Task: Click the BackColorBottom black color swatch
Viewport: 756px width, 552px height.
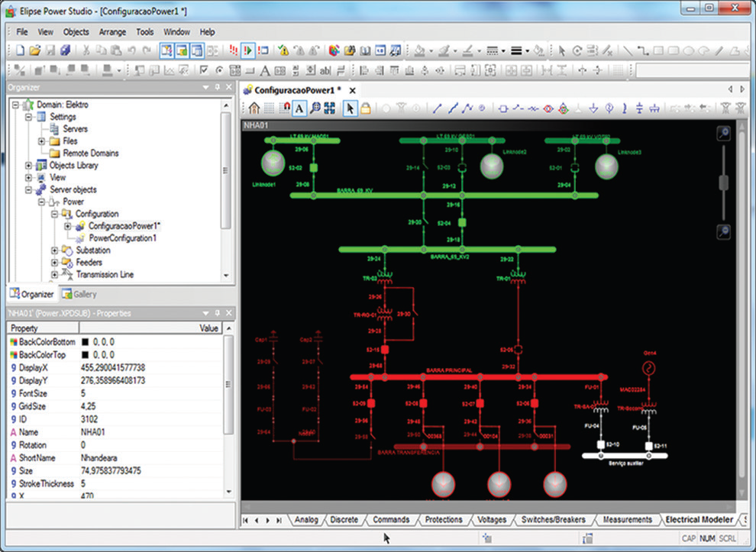Action: click(85, 342)
